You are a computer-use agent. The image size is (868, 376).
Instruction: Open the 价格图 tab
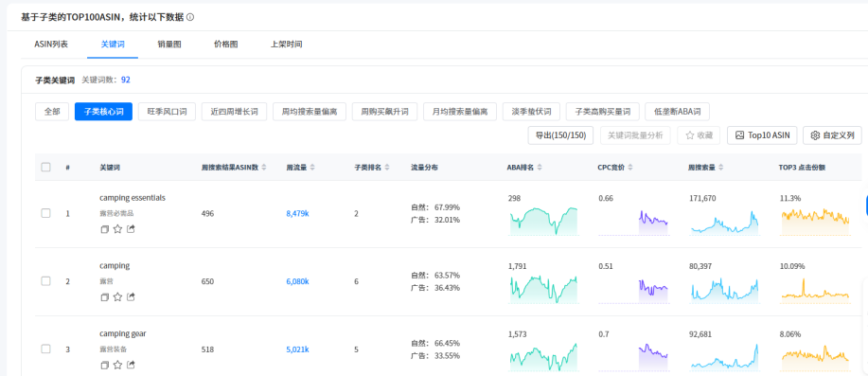pos(226,45)
